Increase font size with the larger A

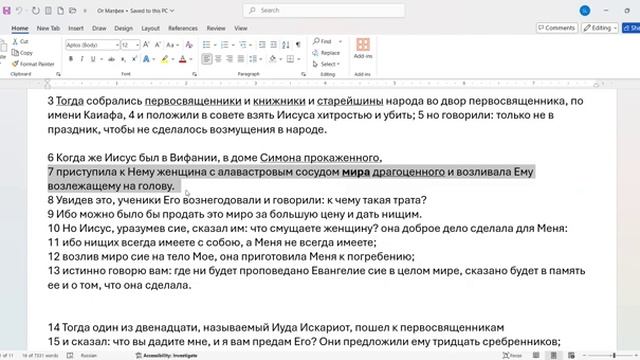(x=146, y=44)
